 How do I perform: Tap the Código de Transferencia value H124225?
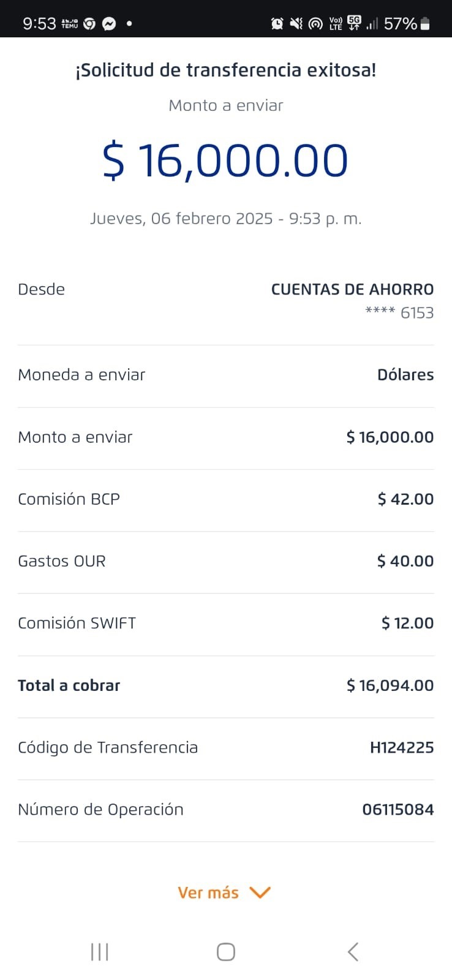click(402, 747)
